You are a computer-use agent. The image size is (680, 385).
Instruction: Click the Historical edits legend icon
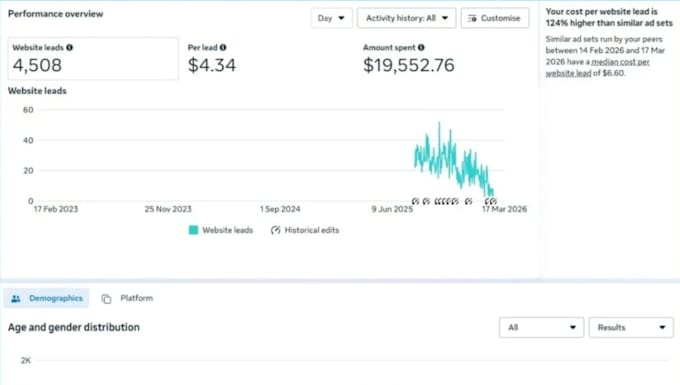click(x=275, y=230)
